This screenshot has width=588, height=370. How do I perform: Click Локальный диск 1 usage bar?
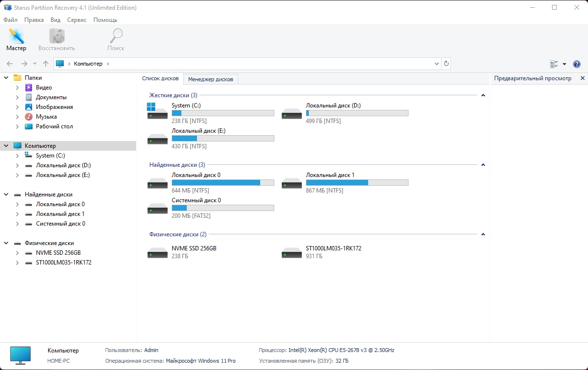pyautogui.click(x=357, y=183)
